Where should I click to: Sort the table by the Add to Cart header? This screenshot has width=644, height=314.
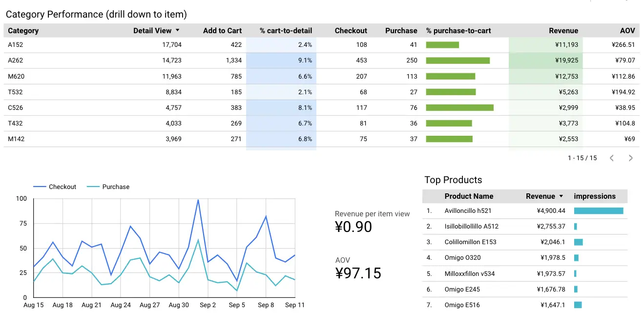coord(222,30)
